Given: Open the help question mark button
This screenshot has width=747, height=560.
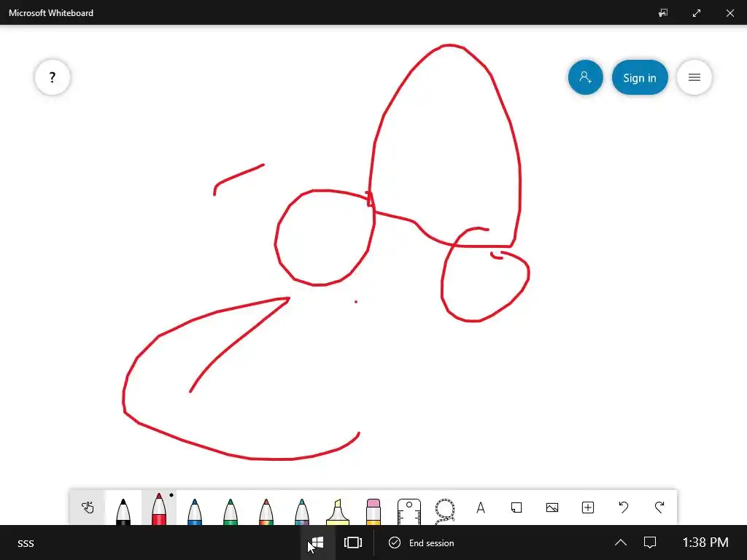Looking at the screenshot, I should (53, 77).
